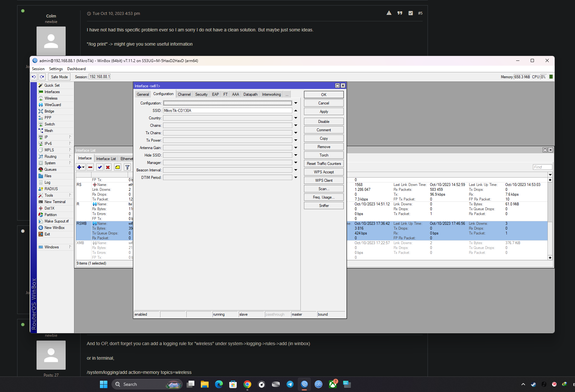Expand the Country field arrow
This screenshot has height=392, width=575.
[296, 118]
